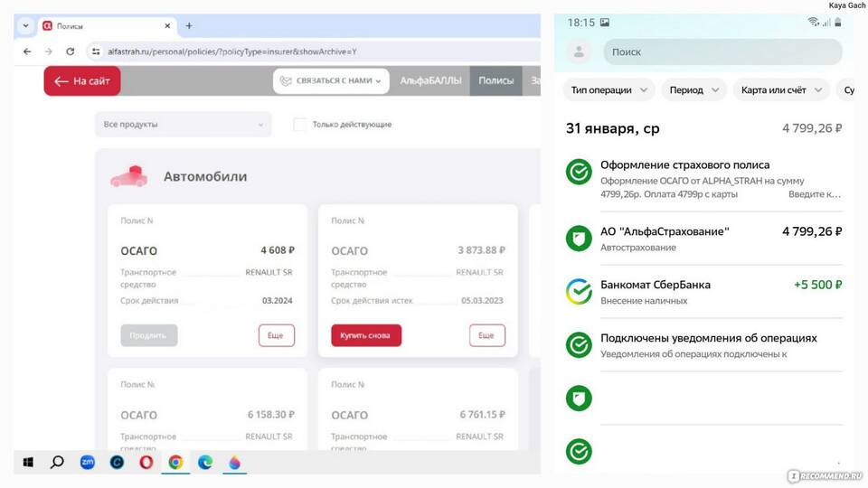Image resolution: width=868 pixels, height=488 pixels.
Task: Open the "Карта или счёт" filter
Action: pyautogui.click(x=780, y=90)
